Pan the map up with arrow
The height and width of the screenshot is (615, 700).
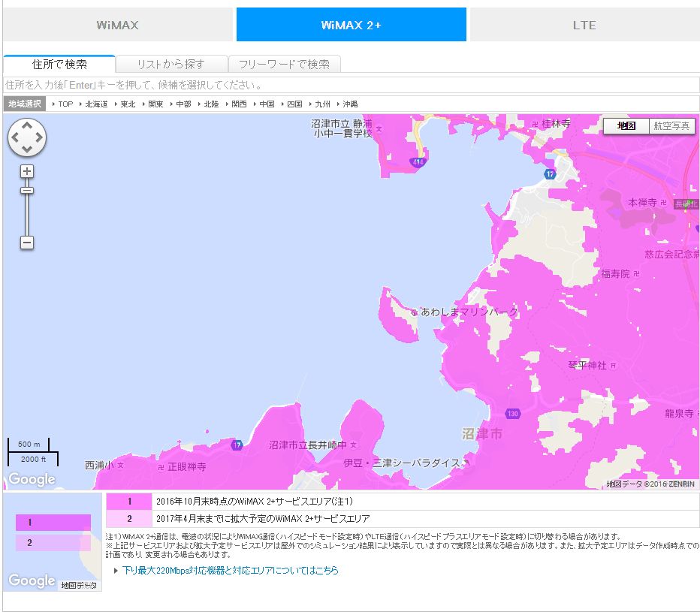pos(27,125)
